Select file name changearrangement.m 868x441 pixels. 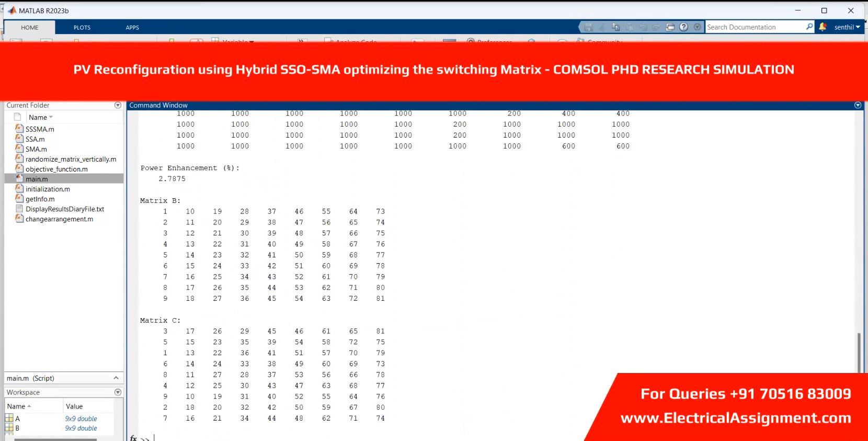click(x=59, y=219)
